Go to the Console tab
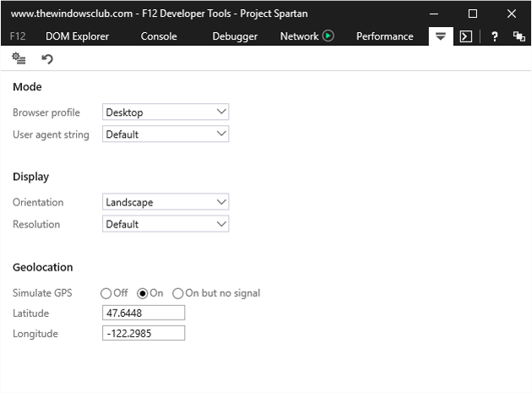The height and width of the screenshot is (393, 532). pos(159,36)
